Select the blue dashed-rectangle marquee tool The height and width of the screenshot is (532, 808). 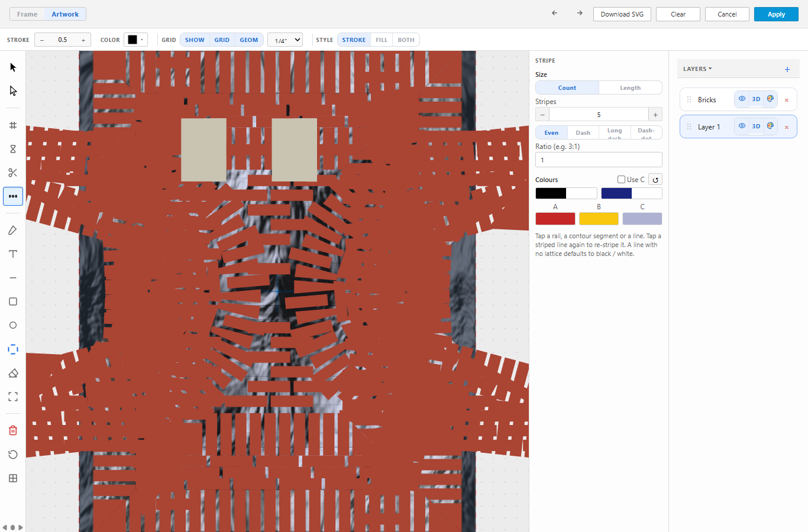pos(13,349)
